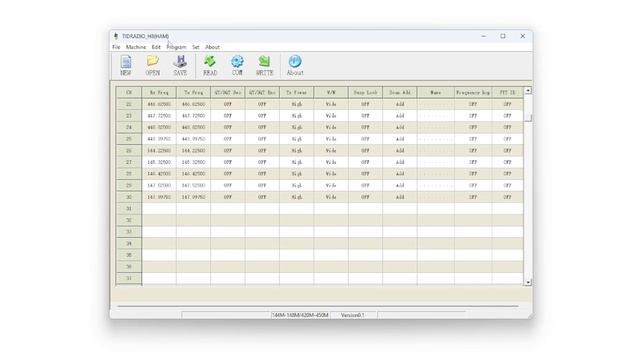Click Rx Freq cell in channel 26
Image resolution: width=640 pixels, height=360 pixels.
click(159, 151)
